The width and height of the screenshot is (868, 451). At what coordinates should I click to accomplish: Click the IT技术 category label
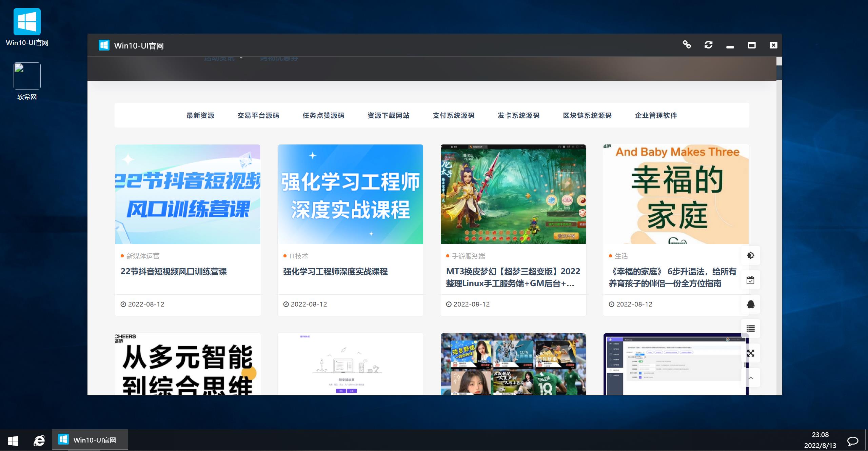[299, 256]
